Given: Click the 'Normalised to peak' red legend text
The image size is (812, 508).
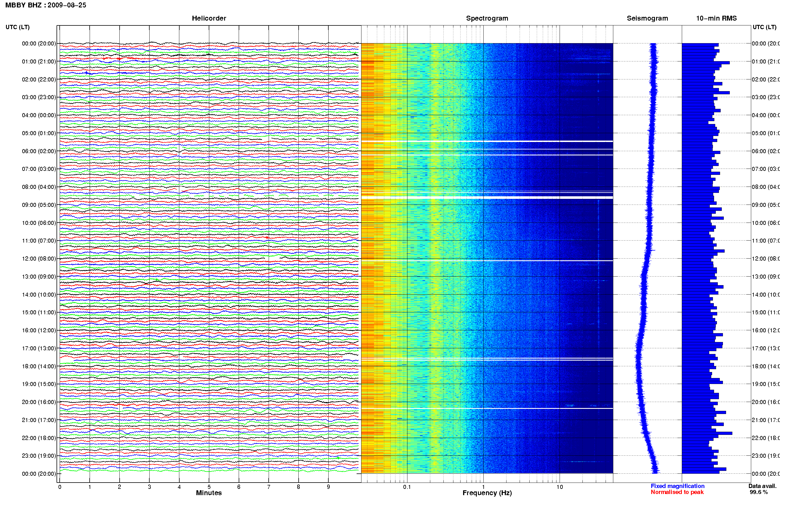Looking at the screenshot, I should pos(677,492).
